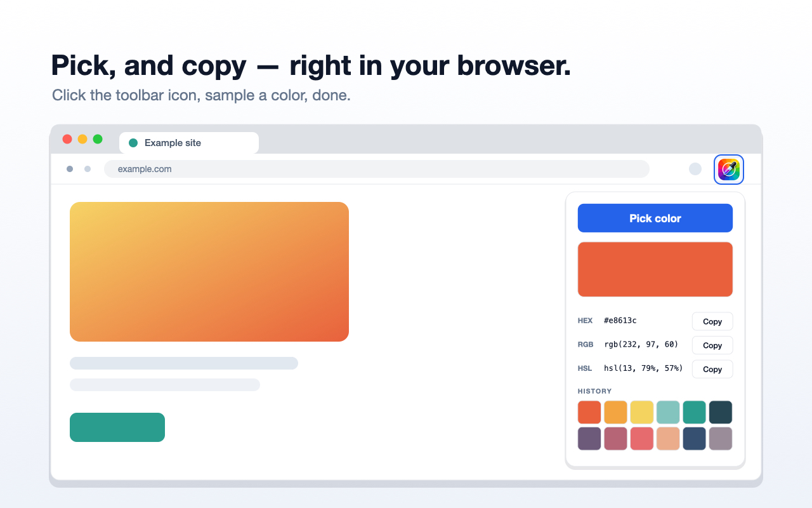Click the round gray profile circle in toolbar
Screen dimensions: 812x508
tap(695, 169)
